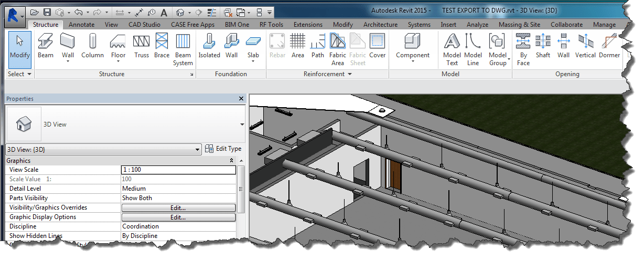Switch to the Annotate ribbon tab

pyautogui.click(x=82, y=25)
